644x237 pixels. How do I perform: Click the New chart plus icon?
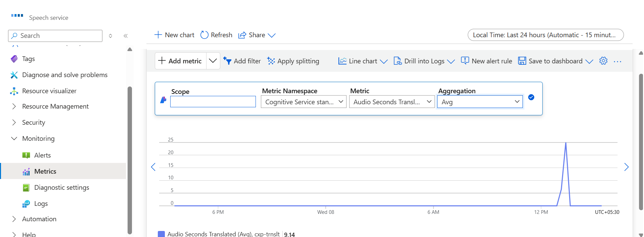(x=158, y=35)
